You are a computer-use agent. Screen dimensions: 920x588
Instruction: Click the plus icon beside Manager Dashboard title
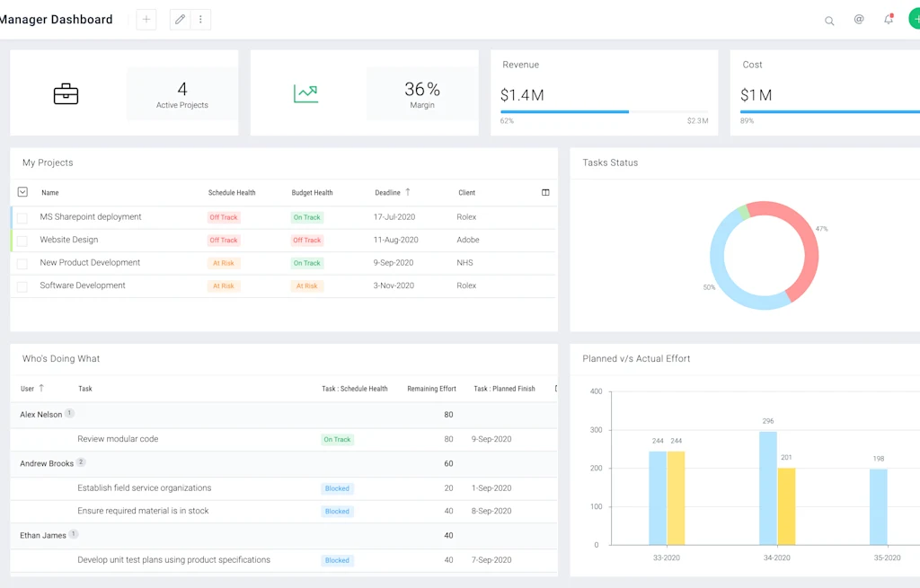pyautogui.click(x=146, y=20)
